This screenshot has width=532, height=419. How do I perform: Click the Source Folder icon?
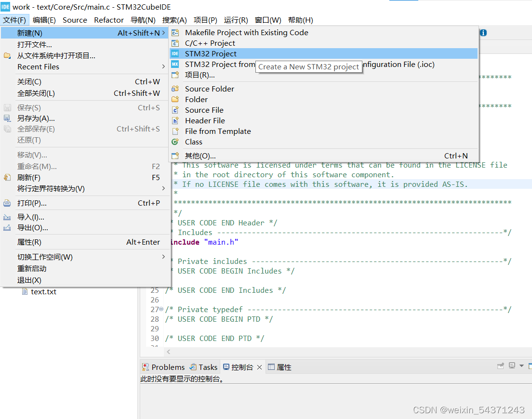point(175,89)
